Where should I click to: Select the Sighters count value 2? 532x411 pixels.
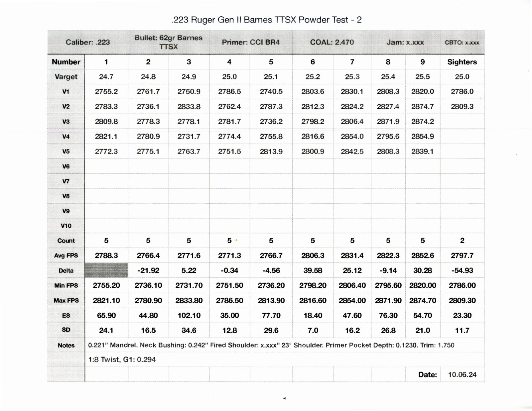point(462,241)
